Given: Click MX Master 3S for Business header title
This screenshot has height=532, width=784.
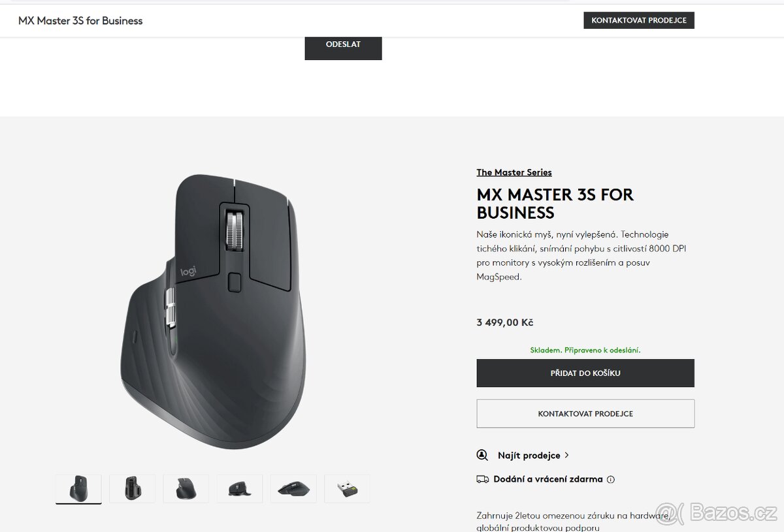Looking at the screenshot, I should tap(80, 21).
